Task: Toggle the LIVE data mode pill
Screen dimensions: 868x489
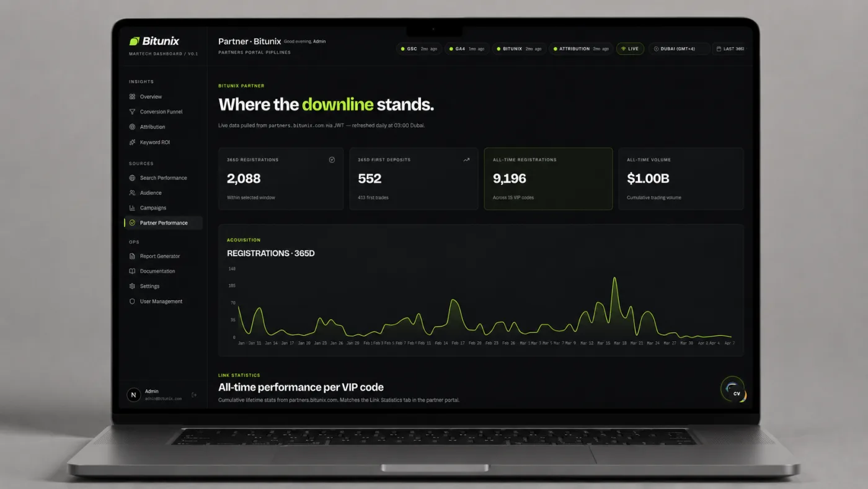Action: tap(630, 48)
